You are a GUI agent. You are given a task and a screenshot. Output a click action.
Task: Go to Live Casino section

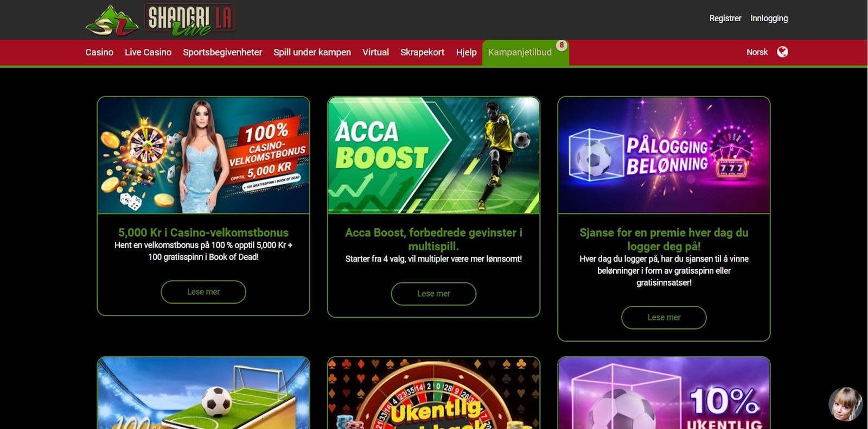click(148, 52)
